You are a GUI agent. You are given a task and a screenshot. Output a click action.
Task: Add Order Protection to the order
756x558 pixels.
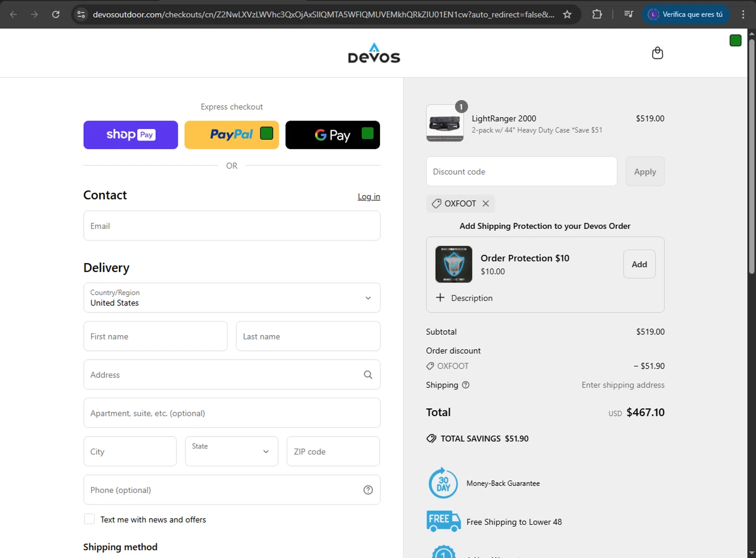640,264
